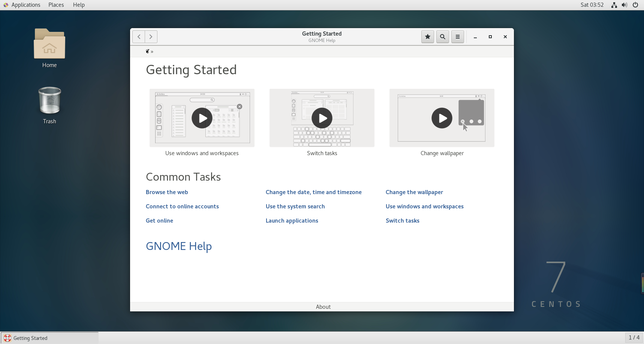Play the Use windows and workspaces video
The image size is (644, 344).
click(202, 118)
